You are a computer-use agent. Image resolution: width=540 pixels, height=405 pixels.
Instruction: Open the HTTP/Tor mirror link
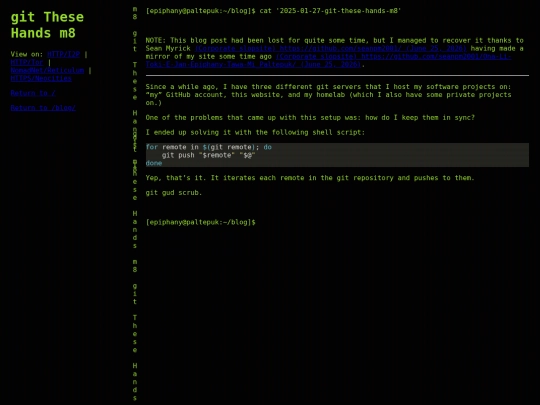click(27, 62)
